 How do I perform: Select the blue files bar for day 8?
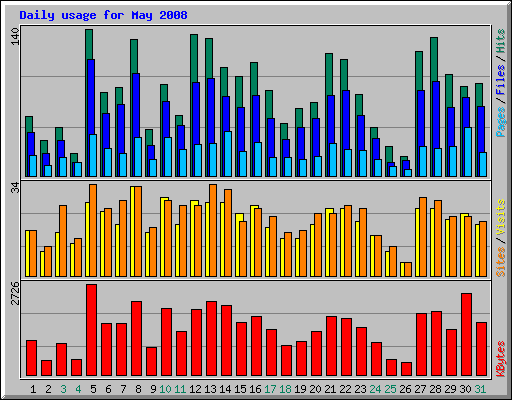(136, 105)
